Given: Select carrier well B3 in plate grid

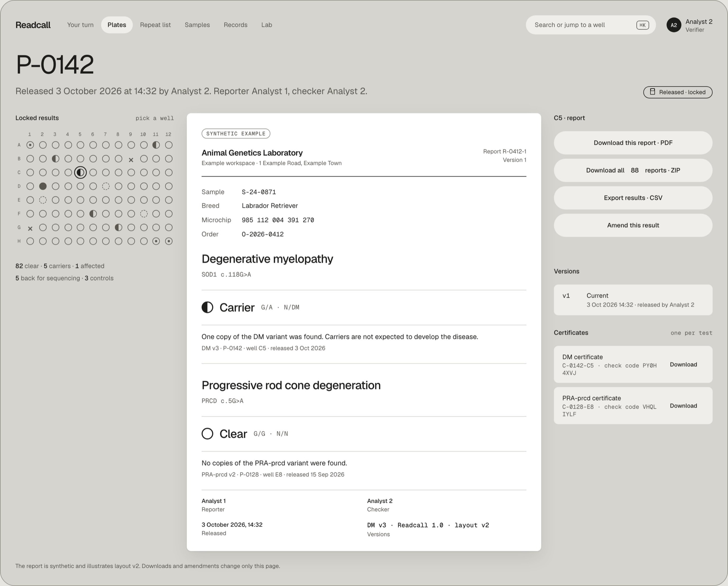Looking at the screenshot, I should pos(55,159).
